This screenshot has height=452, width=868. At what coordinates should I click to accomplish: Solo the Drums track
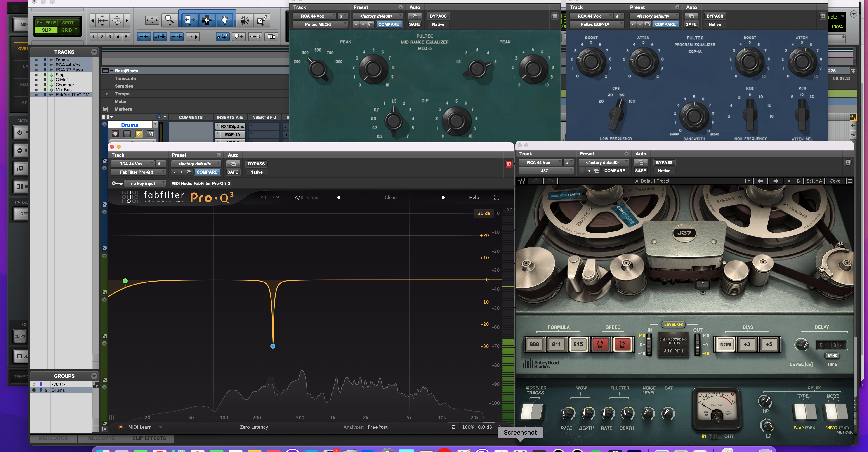point(139,134)
